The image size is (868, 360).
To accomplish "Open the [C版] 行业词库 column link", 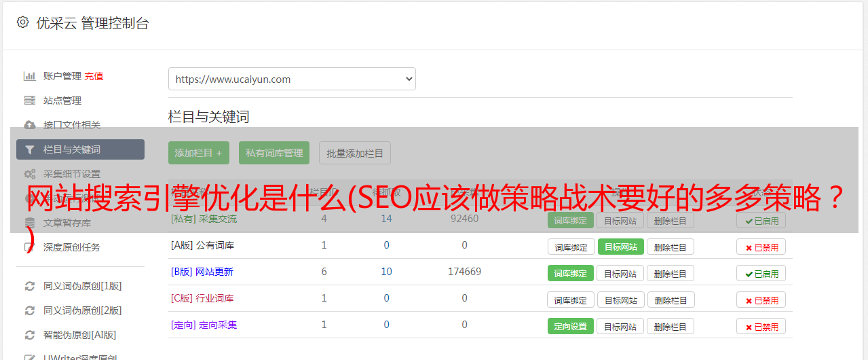I will [x=202, y=298].
